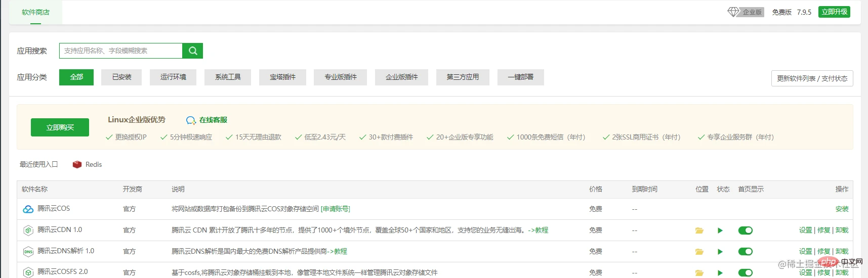This screenshot has width=868, height=278.
Task: Click the status play icon for 腾讯云COSFS
Action: pos(720,273)
